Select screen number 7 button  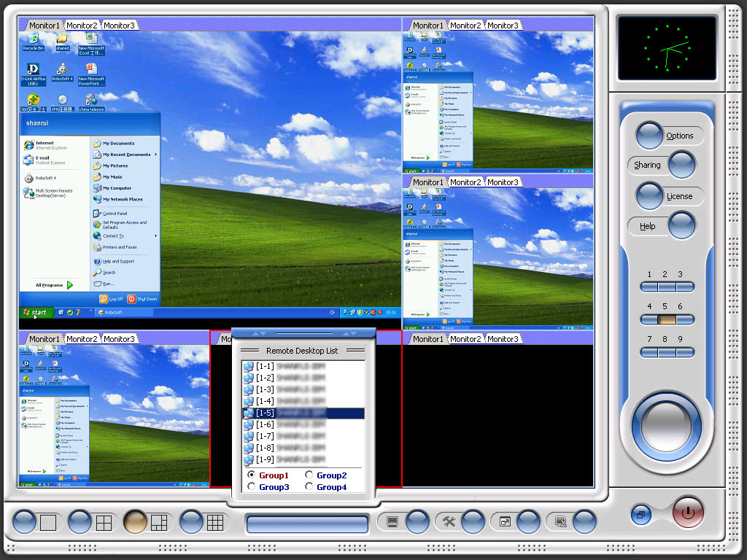click(x=649, y=352)
